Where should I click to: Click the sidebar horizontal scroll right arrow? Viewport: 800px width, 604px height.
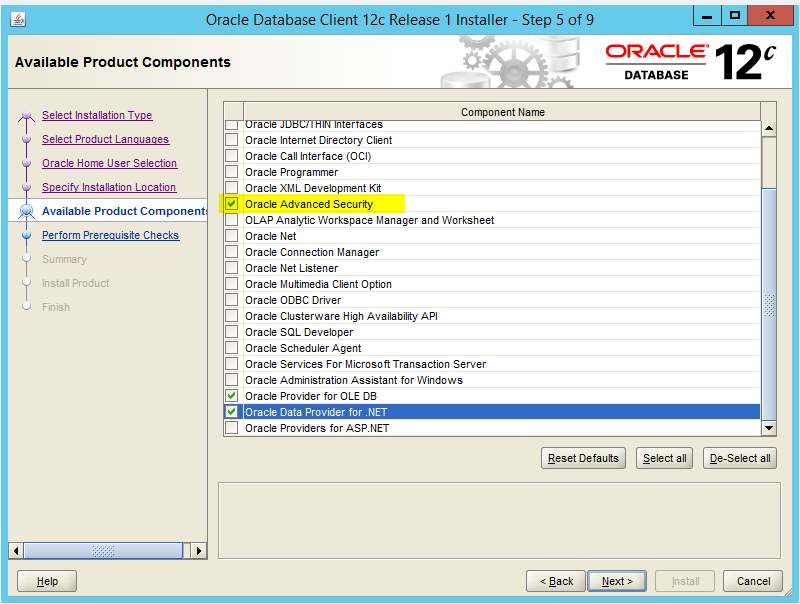(198, 550)
